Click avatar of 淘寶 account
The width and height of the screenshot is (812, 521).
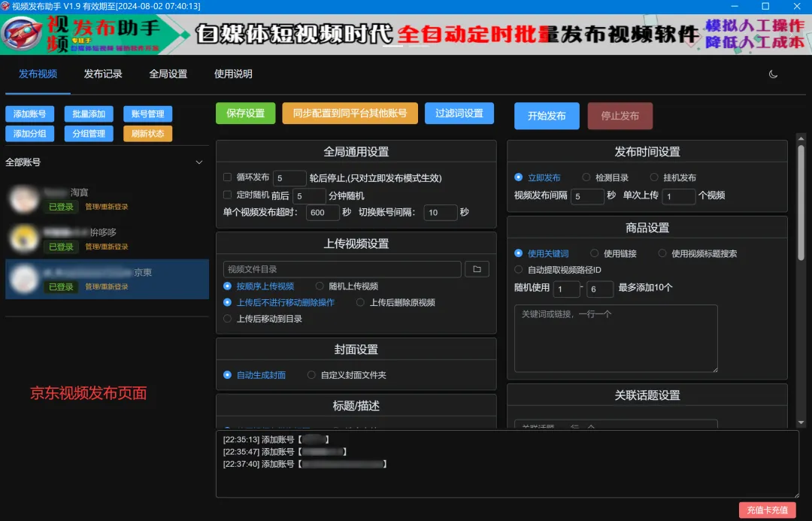[24, 199]
